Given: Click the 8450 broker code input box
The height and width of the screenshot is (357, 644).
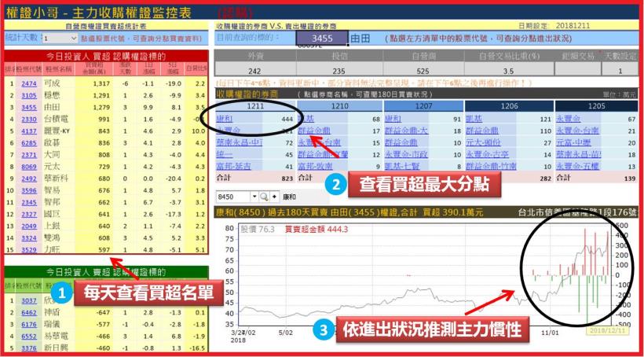Looking at the screenshot, I should click(x=233, y=197).
